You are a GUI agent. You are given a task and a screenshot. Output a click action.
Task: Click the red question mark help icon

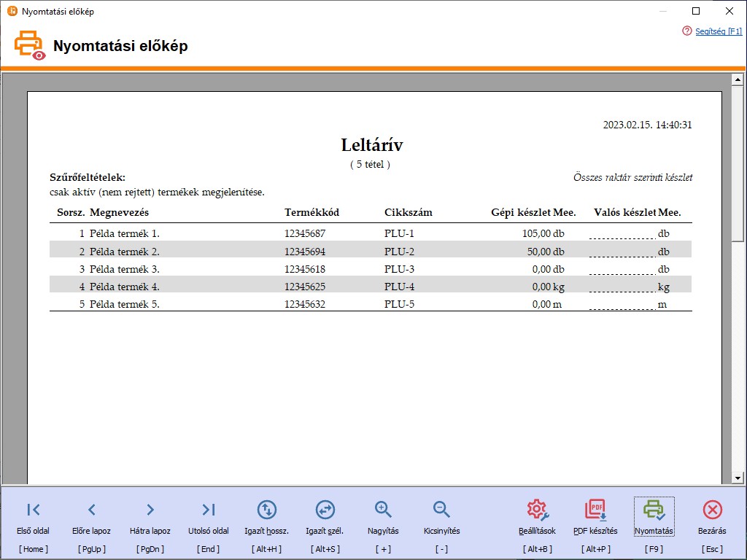pyautogui.click(x=686, y=31)
